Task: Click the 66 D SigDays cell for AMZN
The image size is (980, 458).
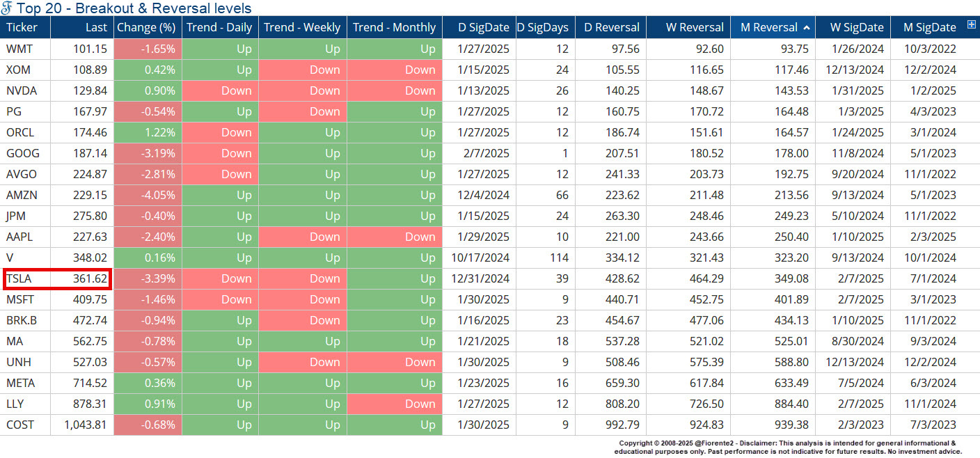Action: [546, 195]
